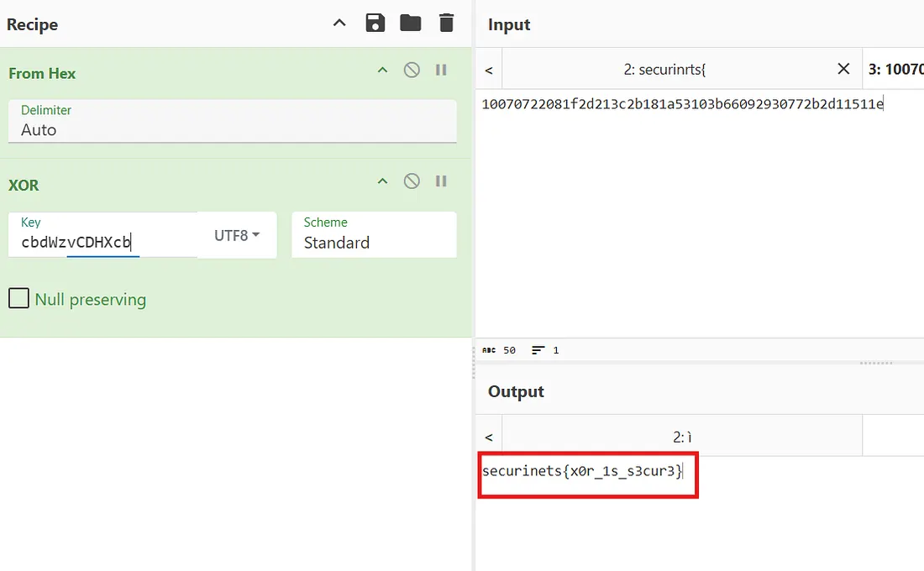Image resolution: width=924 pixels, height=571 pixels.
Task: Disable the From Hex operation
Action: (412, 71)
